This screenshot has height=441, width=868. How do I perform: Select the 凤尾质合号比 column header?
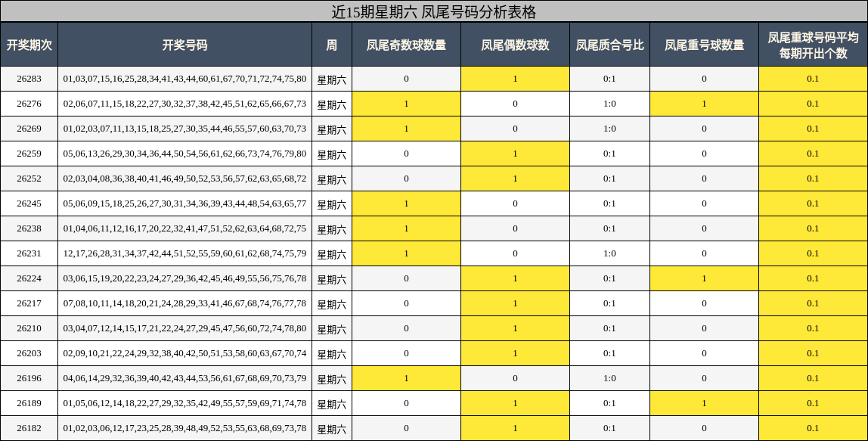(609, 45)
